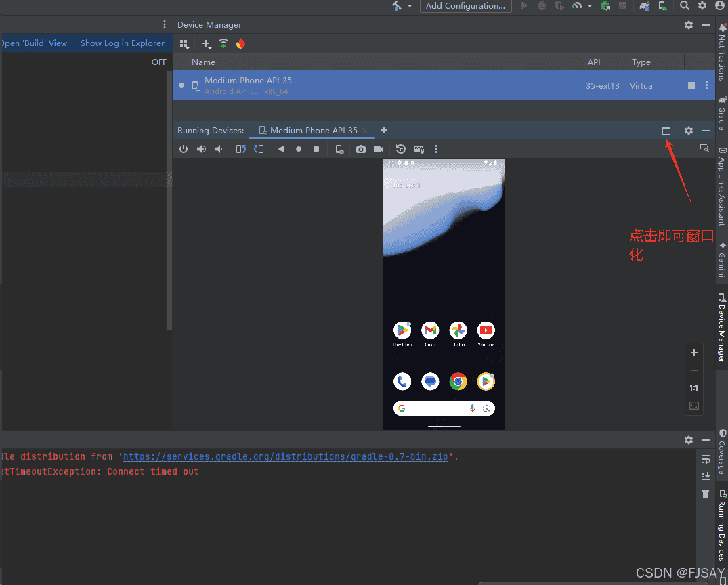The width and height of the screenshot is (728, 585).
Task: Click zoom in on the emulator zoom controls
Action: (693, 353)
